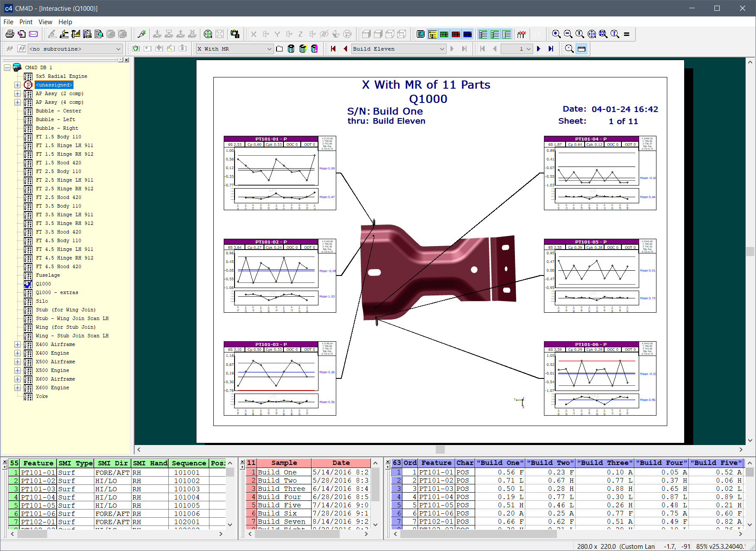Click the green globe crosshair icon
This screenshot has height=551, width=756.
208,34
